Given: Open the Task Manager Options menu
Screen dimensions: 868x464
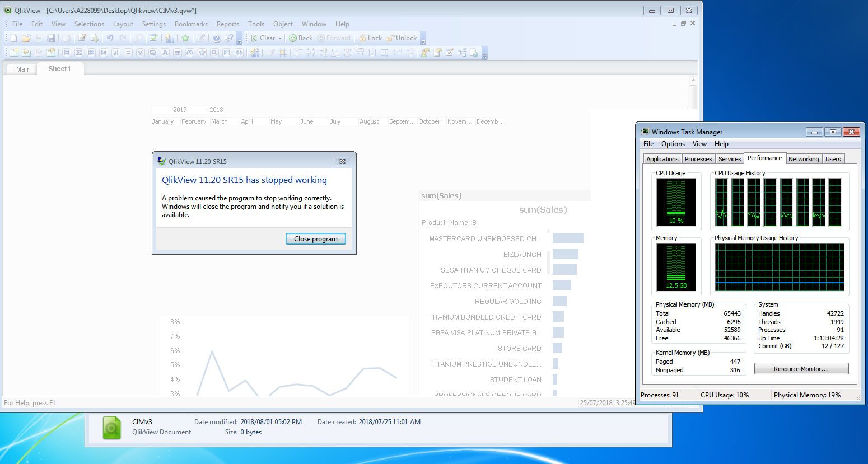Looking at the screenshot, I should point(673,144).
